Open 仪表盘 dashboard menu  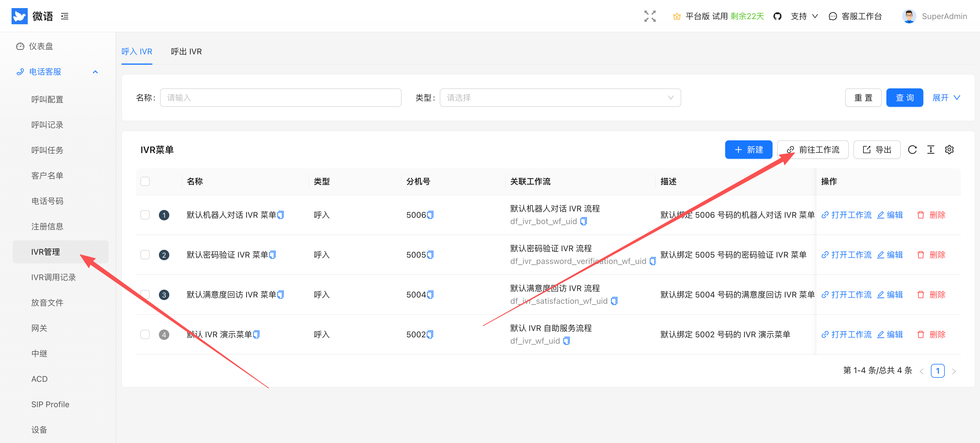35,46
